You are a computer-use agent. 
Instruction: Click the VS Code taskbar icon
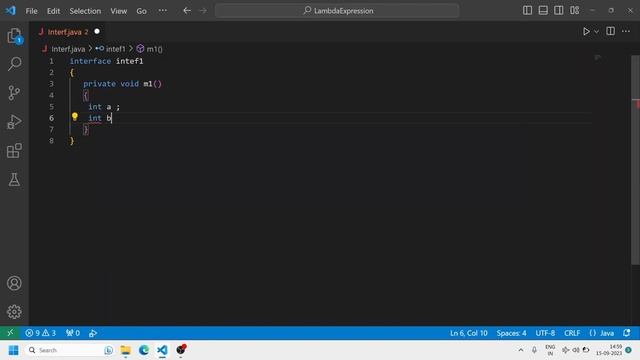162,350
